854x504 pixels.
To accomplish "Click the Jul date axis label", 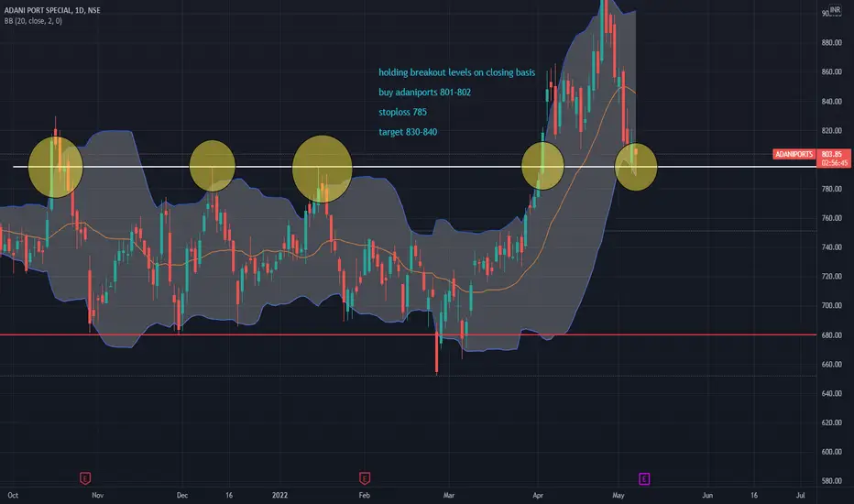I will click(x=801, y=495).
